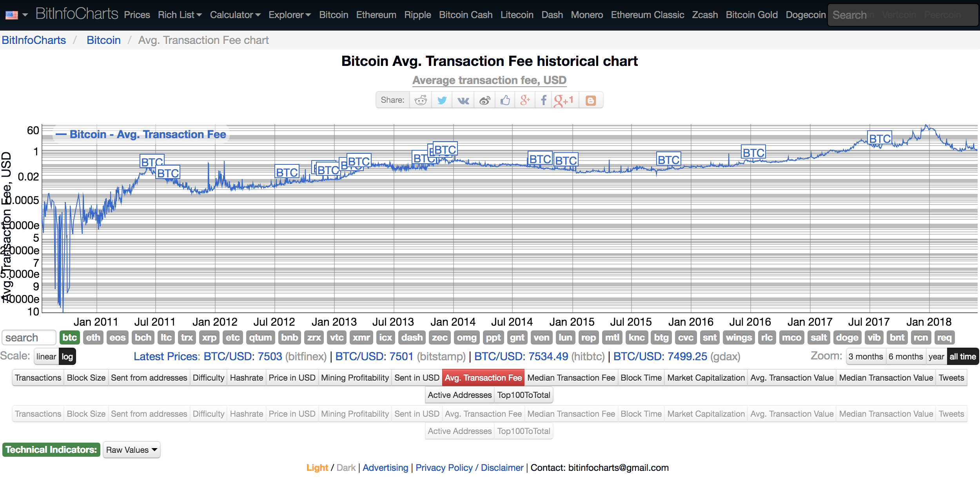Click the Blogger share icon
The width and height of the screenshot is (980, 485).
[x=590, y=100]
